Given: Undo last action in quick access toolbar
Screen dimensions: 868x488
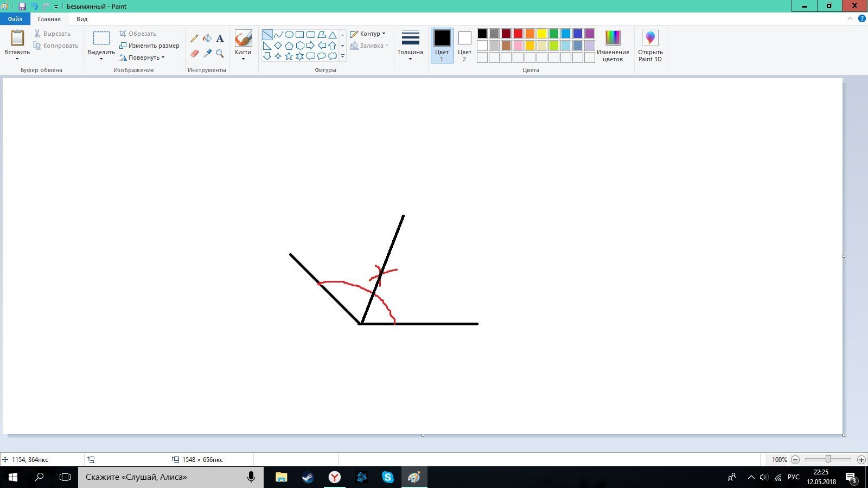Looking at the screenshot, I should pyautogui.click(x=34, y=7).
